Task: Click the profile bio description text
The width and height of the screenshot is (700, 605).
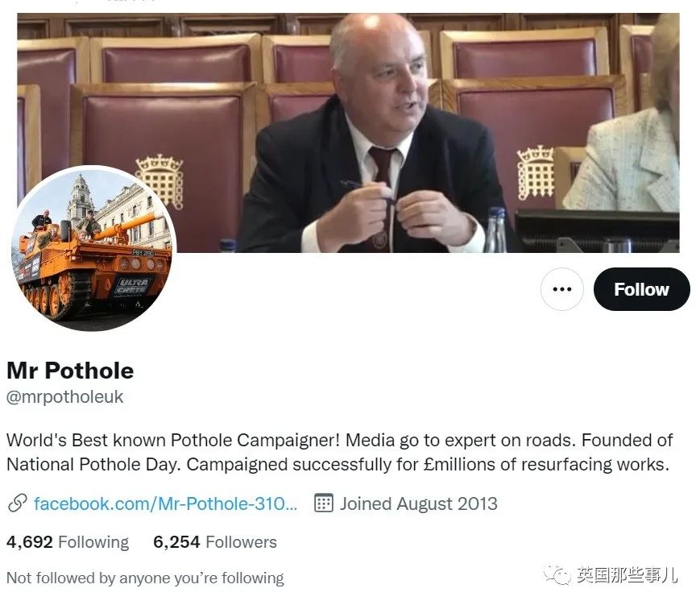Action: [339, 452]
